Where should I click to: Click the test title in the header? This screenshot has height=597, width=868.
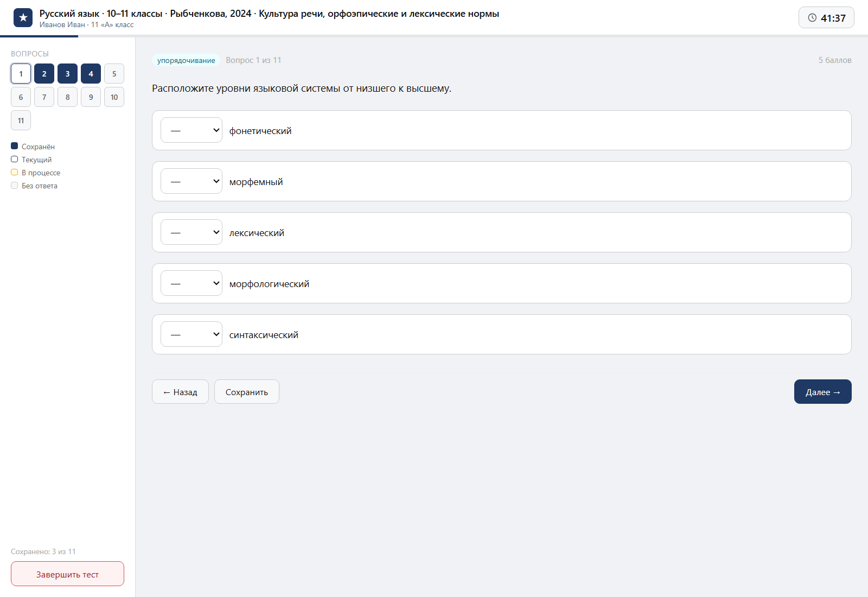coord(269,14)
